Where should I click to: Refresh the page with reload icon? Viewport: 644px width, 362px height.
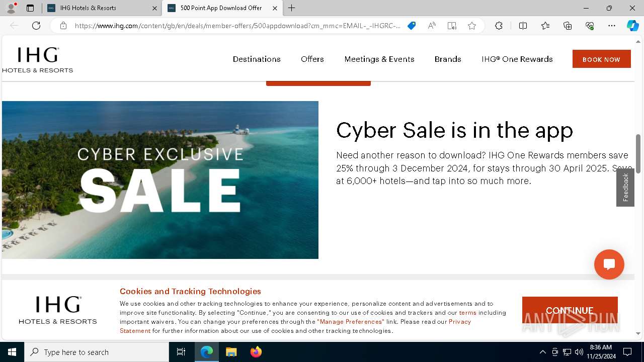(36, 26)
